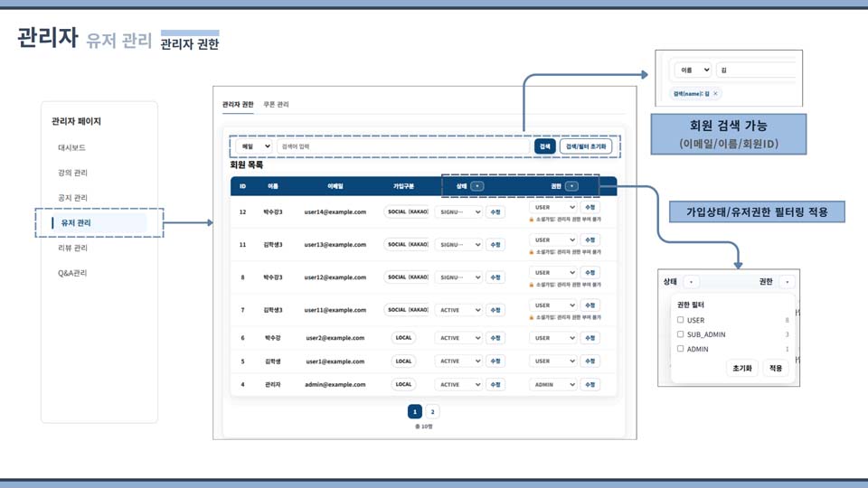Apply the filter with the 적용 button
This screenshot has height=488, width=868.
[775, 368]
